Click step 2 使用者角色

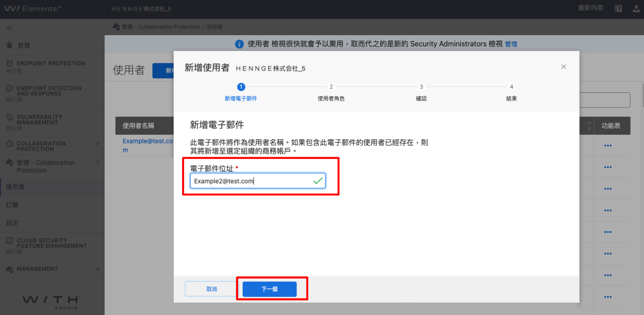(x=331, y=93)
